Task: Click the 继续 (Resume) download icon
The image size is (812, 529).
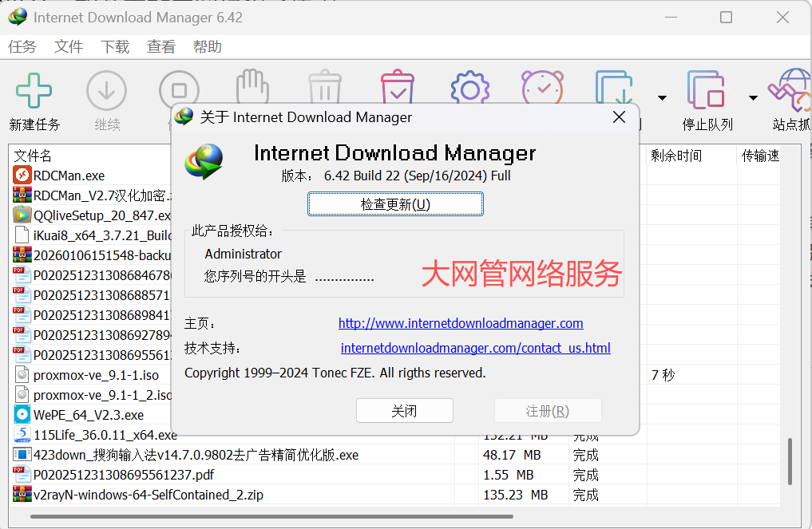Action: coord(106,90)
